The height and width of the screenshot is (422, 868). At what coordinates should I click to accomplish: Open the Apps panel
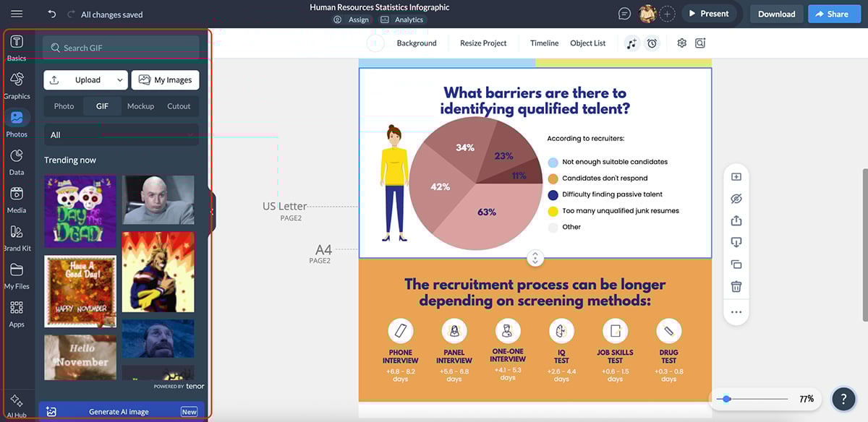click(x=17, y=313)
